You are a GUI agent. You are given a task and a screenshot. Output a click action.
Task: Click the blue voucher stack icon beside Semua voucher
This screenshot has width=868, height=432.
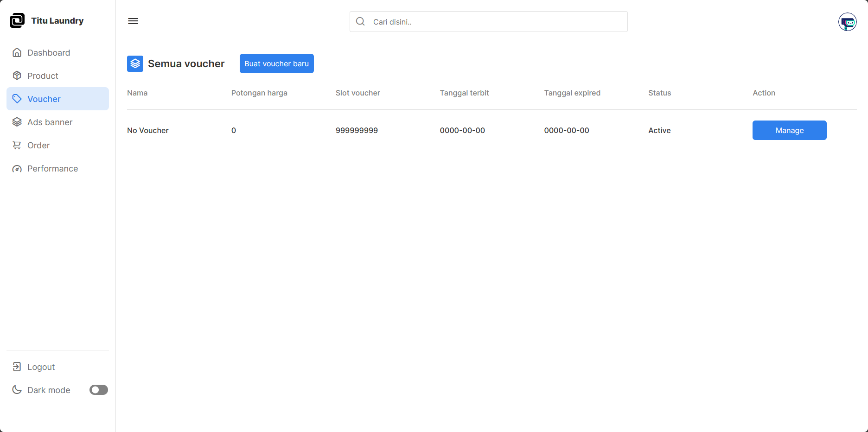point(135,64)
